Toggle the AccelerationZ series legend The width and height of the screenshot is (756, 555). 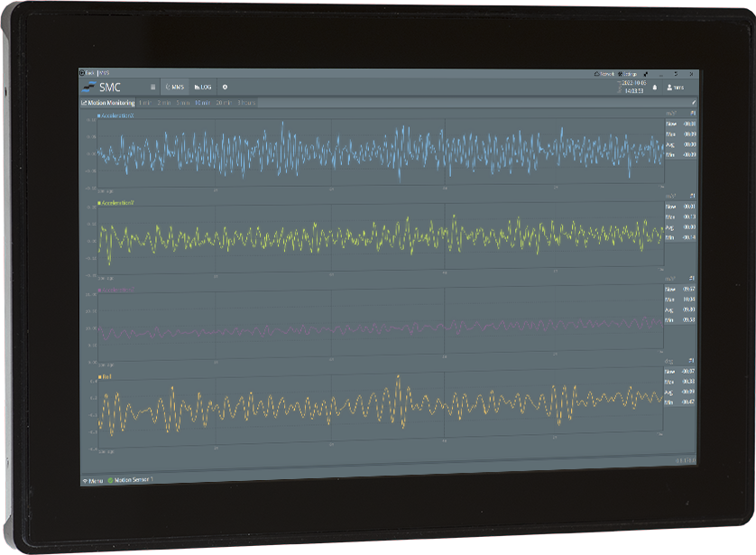116,290
